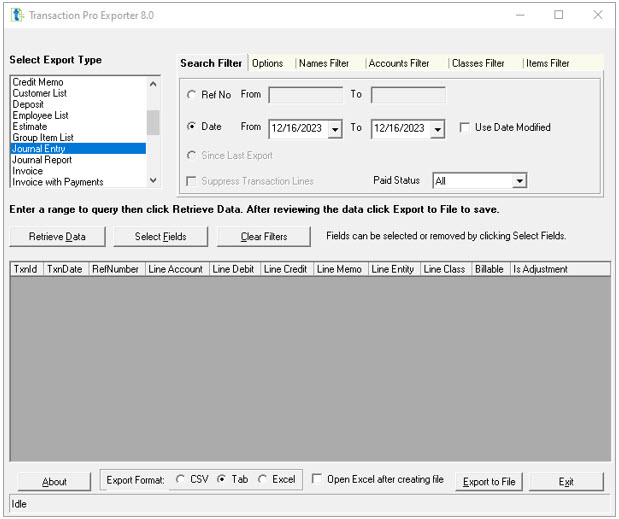619x519 pixels.
Task: Click the export type list down arrow
Action: pyautogui.click(x=153, y=180)
